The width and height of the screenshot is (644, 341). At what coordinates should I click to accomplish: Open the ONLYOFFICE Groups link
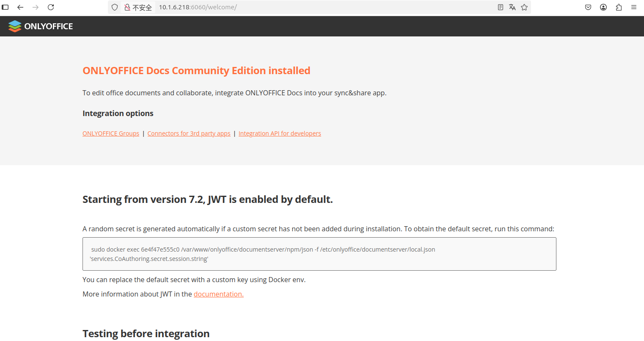[111, 133]
